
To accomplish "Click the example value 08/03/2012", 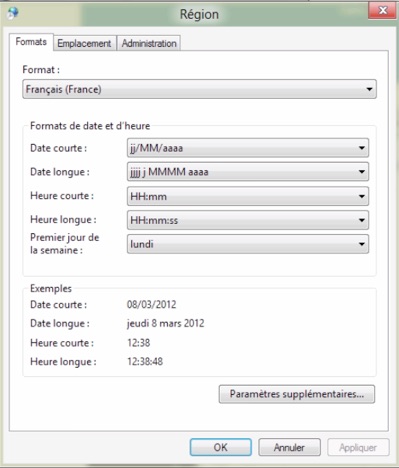I will (x=152, y=304).
